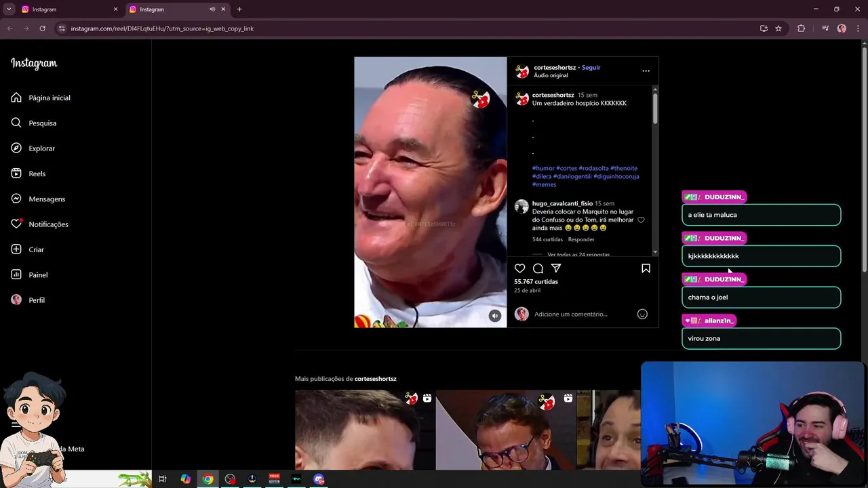View site information icon in address bar
Image resolution: width=868 pixels, height=488 pixels.
[62, 28]
